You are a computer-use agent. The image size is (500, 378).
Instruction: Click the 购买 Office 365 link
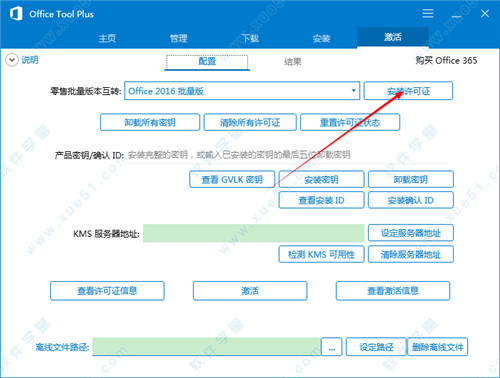446,61
